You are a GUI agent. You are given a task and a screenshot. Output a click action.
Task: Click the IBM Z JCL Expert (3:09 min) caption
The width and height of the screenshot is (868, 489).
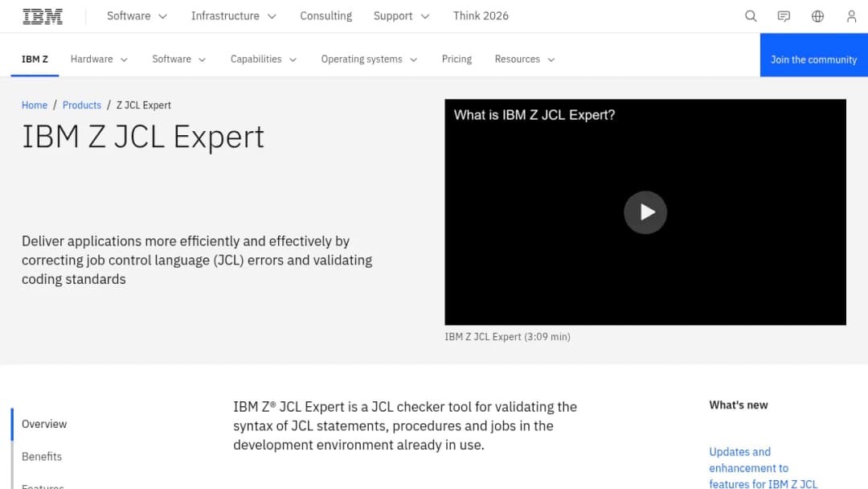(508, 337)
